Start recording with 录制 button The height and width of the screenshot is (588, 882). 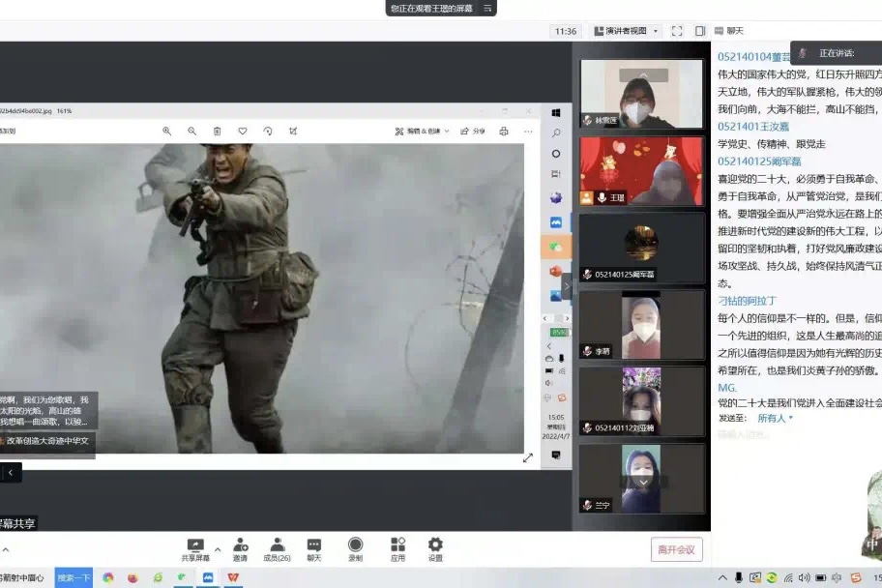point(355,549)
